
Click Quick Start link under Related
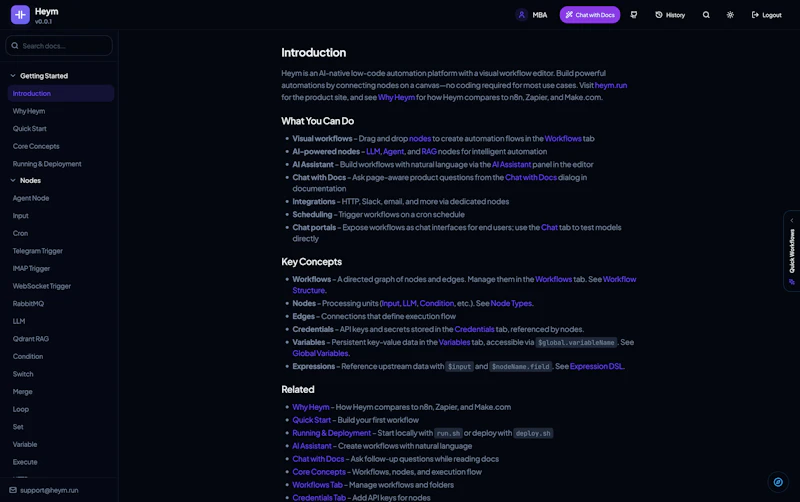pos(311,420)
